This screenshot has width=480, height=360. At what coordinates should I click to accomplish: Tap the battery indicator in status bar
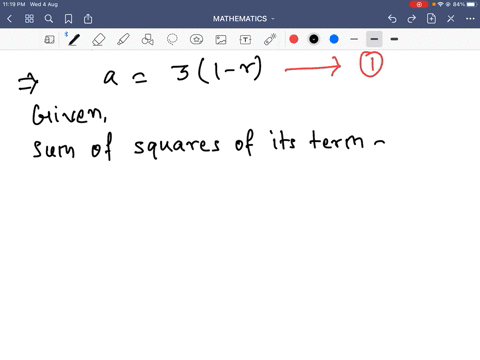pos(472,5)
